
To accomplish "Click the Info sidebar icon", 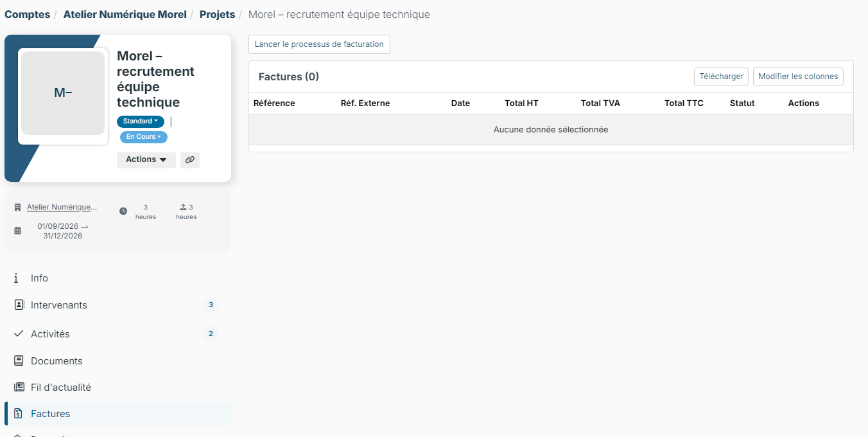I will click(16, 278).
